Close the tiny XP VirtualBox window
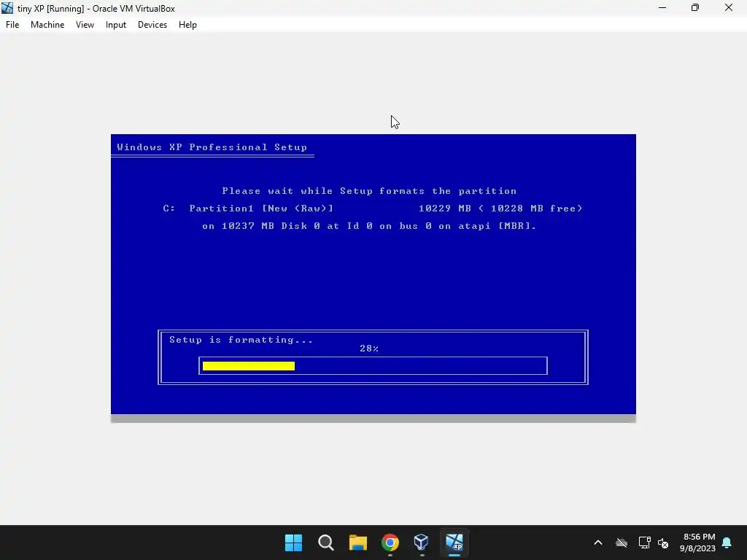This screenshot has height=560, width=747. click(729, 8)
